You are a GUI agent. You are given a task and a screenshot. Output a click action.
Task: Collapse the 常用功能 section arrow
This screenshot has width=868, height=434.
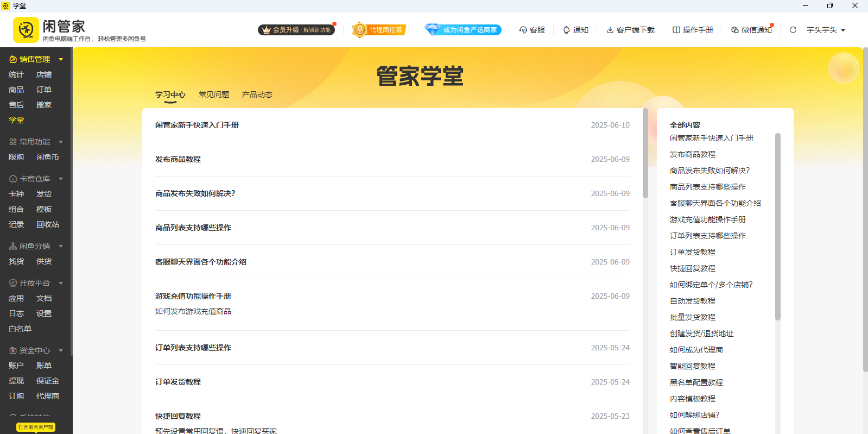[x=61, y=142]
